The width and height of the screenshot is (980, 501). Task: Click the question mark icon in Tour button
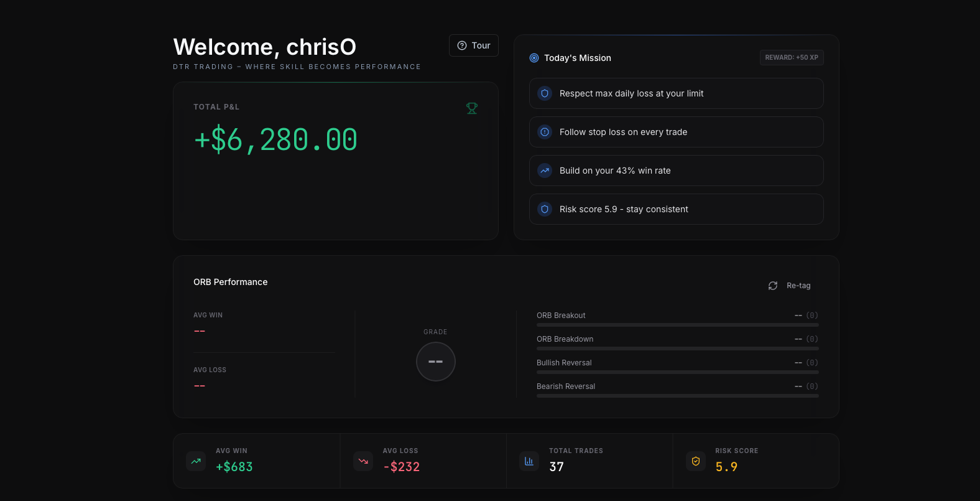(x=462, y=45)
